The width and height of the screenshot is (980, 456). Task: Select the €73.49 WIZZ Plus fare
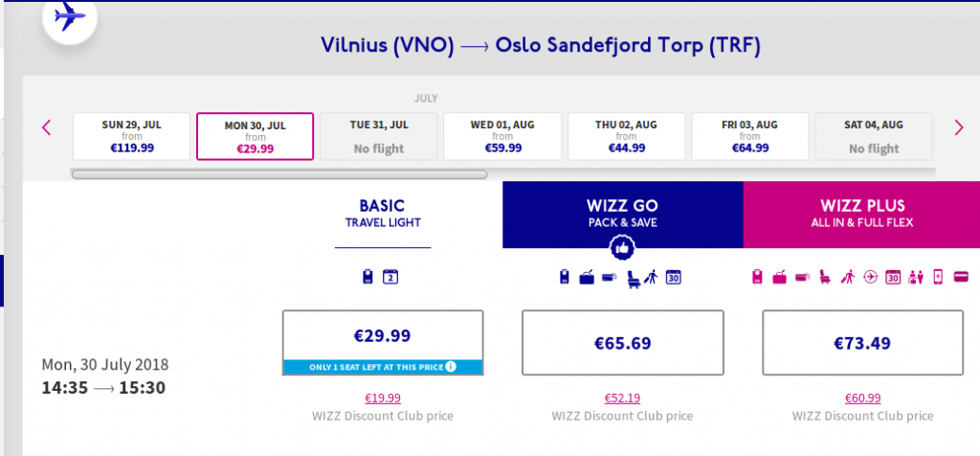coord(862,343)
